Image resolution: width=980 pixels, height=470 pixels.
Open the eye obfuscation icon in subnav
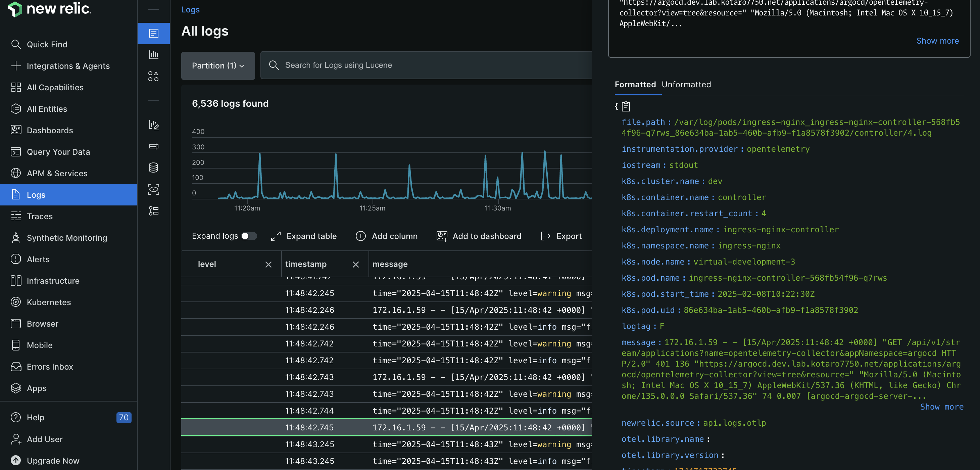coord(154,190)
